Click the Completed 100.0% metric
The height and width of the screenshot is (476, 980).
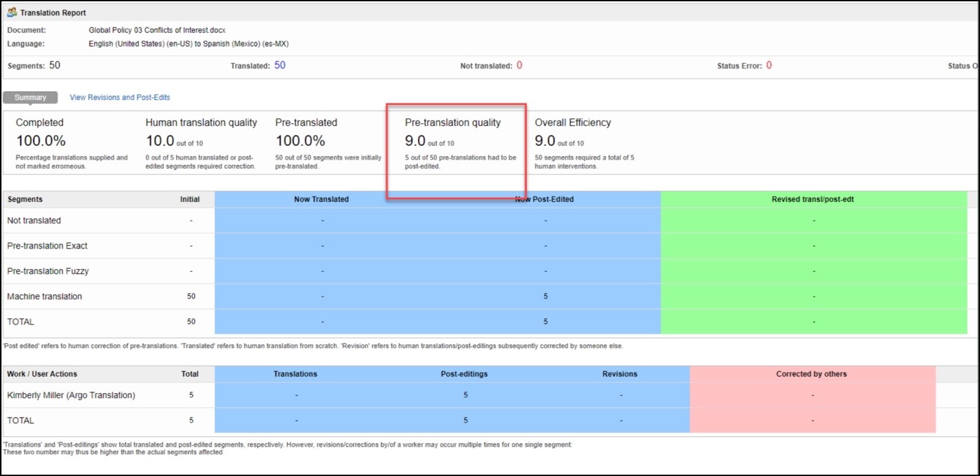40,141
